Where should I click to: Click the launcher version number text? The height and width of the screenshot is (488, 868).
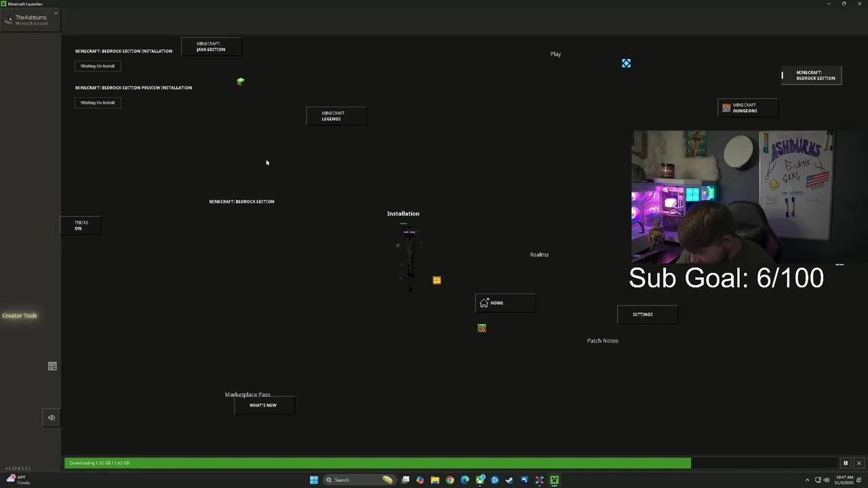pos(18,468)
